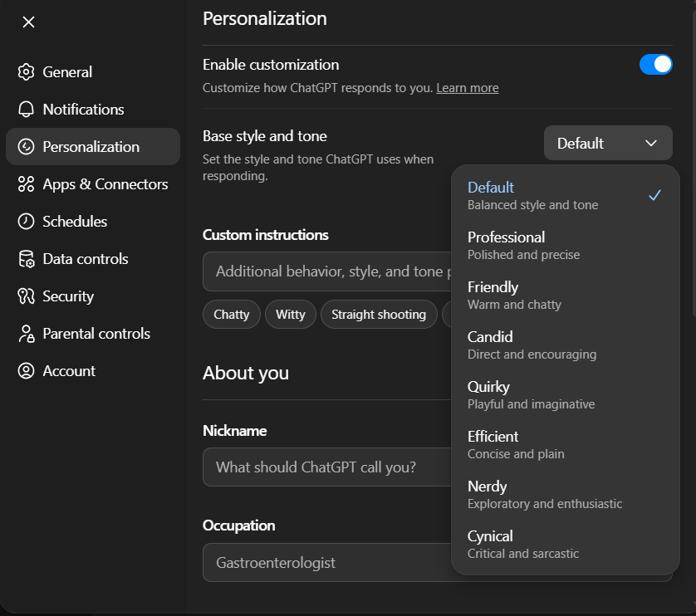
Task: Click the Account profile icon
Action: click(x=27, y=371)
